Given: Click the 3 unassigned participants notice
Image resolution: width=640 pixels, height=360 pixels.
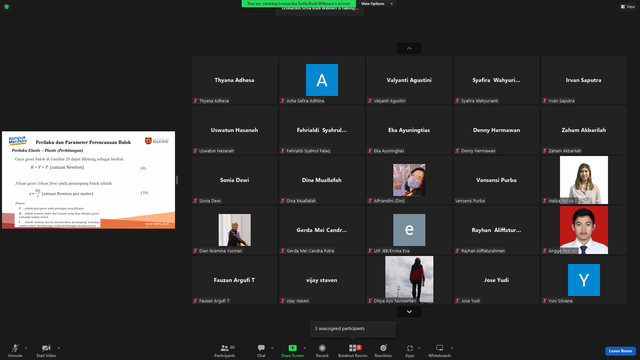Looking at the screenshot, I should point(353,329).
